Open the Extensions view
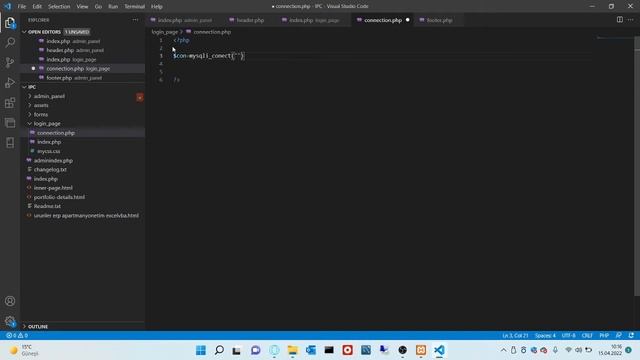The height and width of the screenshot is (360, 640). click(10, 102)
